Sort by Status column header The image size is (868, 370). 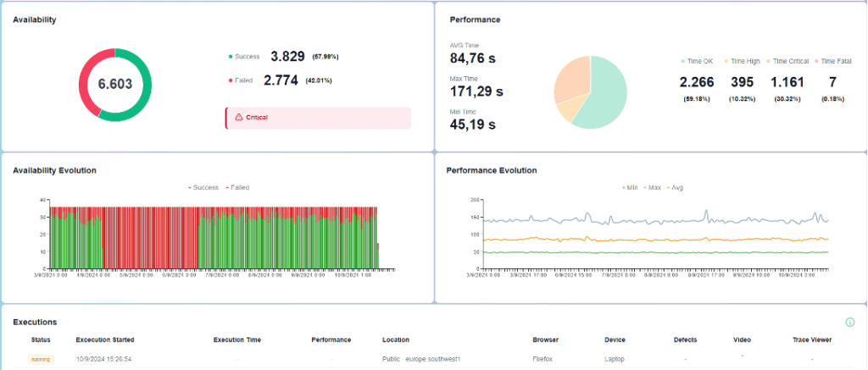coord(41,340)
